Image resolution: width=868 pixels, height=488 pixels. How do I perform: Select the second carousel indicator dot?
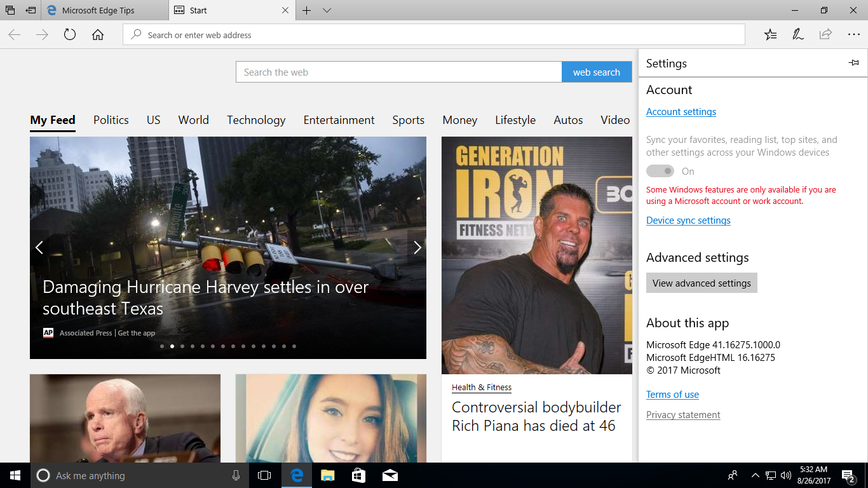[172, 346]
